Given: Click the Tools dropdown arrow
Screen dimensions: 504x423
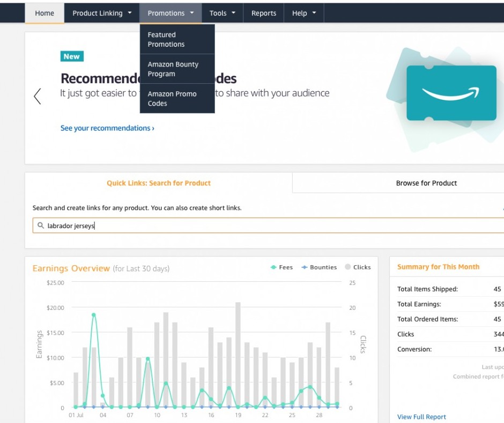Looking at the screenshot, I should [x=234, y=13].
